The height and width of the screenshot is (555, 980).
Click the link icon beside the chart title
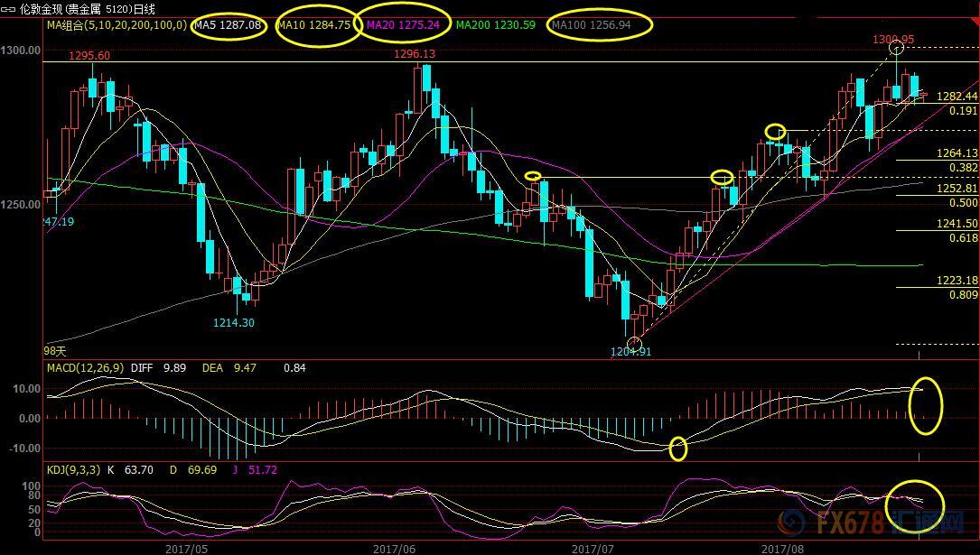click(8, 7)
